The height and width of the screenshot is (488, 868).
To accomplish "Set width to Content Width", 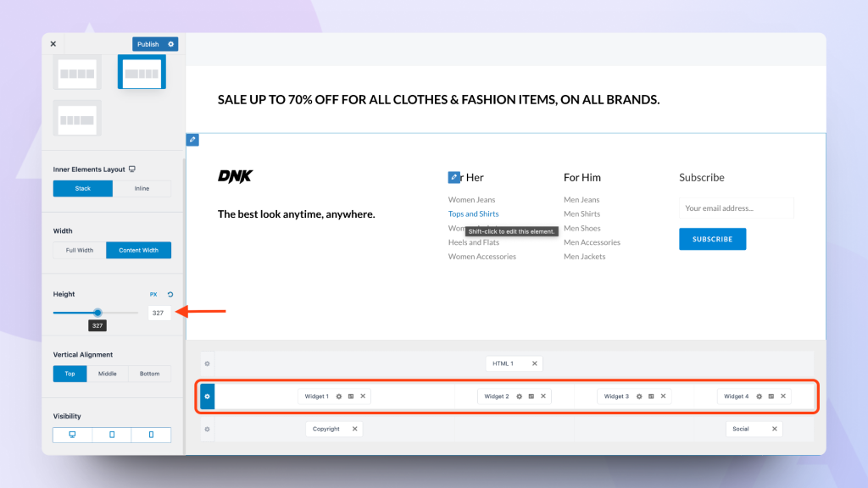I will click(138, 250).
